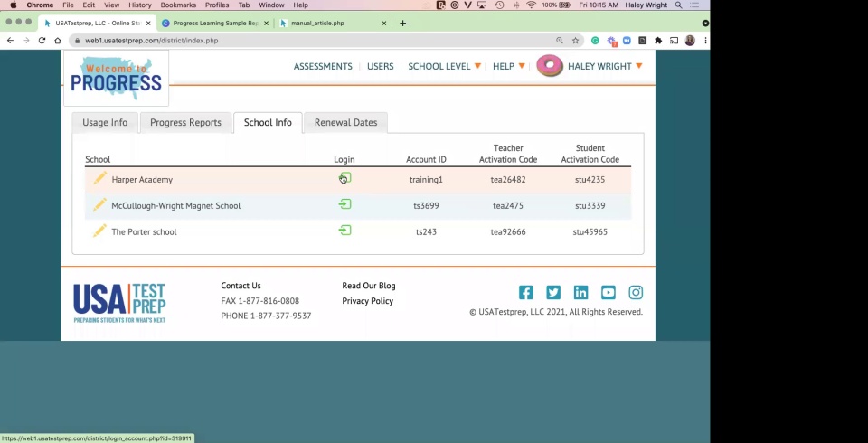Click the login icon for McCullough-Wright Magnet School

click(344, 204)
